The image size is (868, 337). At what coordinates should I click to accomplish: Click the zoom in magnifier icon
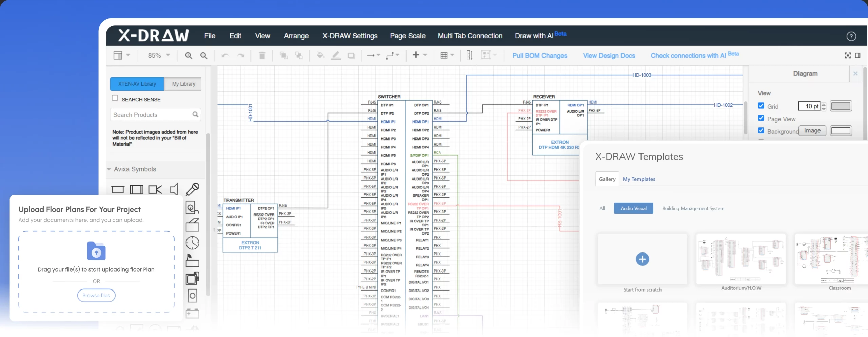tap(189, 56)
